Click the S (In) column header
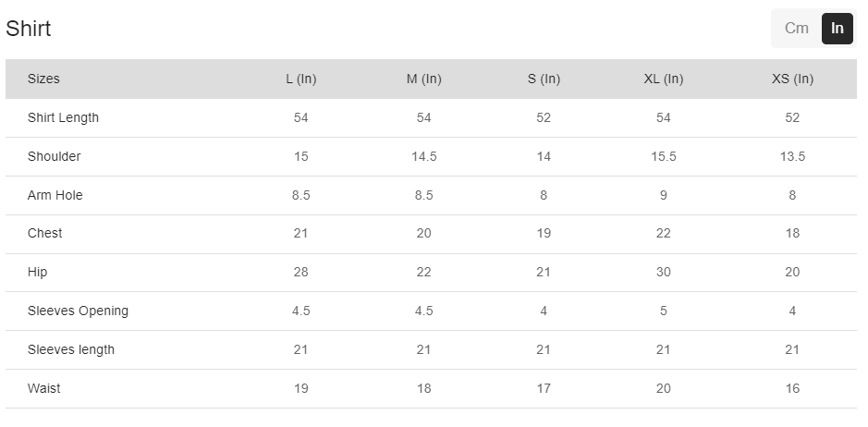The width and height of the screenshot is (868, 427). pos(544,79)
